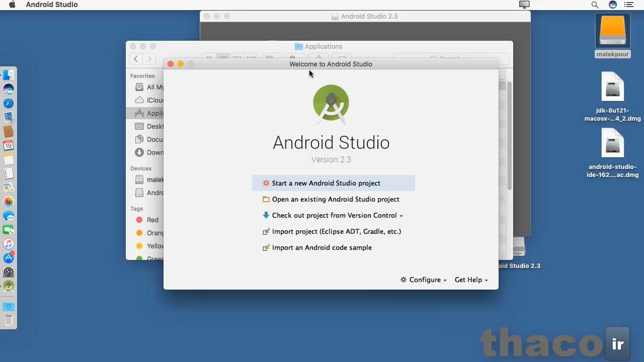Open the Downloads folder stack in Dock

(9, 306)
